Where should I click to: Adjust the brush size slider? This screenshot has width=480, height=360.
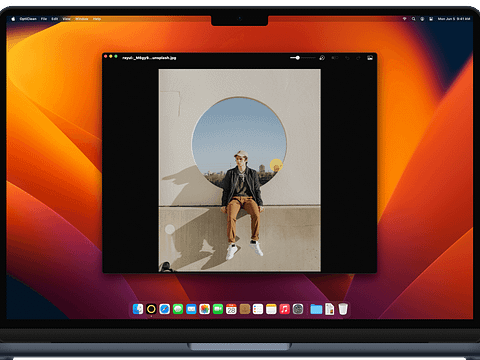pos(303,58)
